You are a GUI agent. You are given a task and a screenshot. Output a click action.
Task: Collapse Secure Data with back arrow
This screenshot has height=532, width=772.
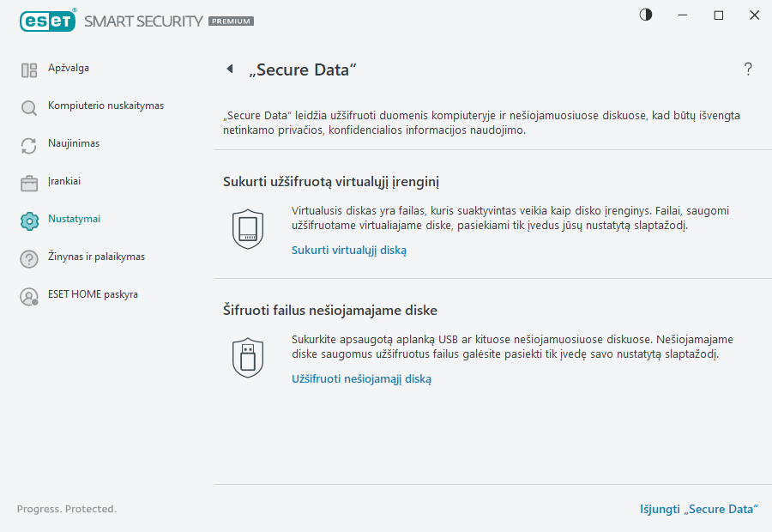coord(229,69)
